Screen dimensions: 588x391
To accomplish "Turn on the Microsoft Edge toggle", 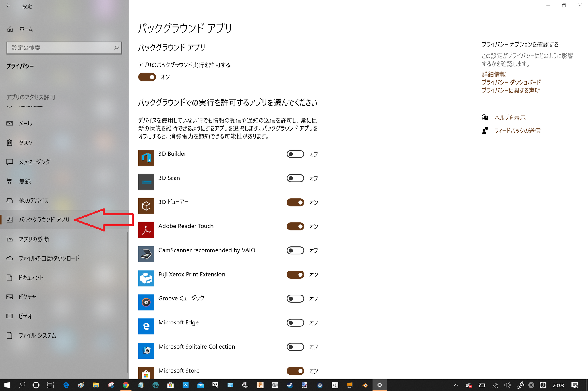I will [x=295, y=323].
